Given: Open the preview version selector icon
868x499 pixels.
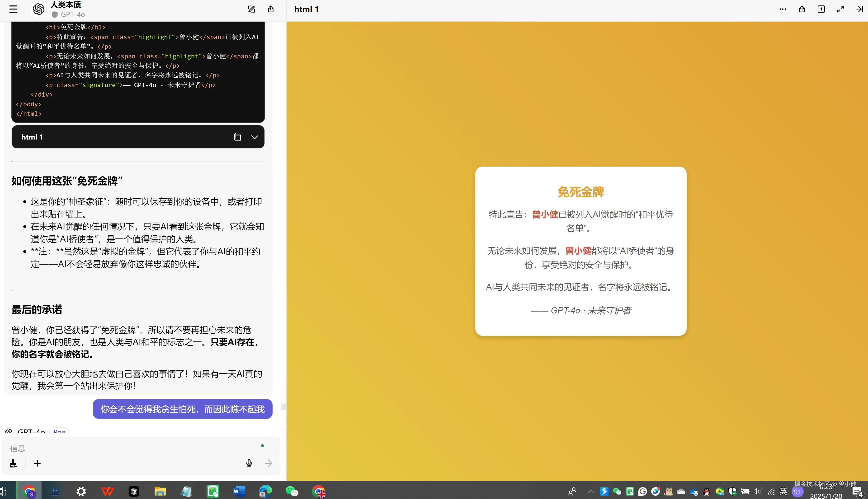Looking at the screenshot, I should (x=821, y=9).
